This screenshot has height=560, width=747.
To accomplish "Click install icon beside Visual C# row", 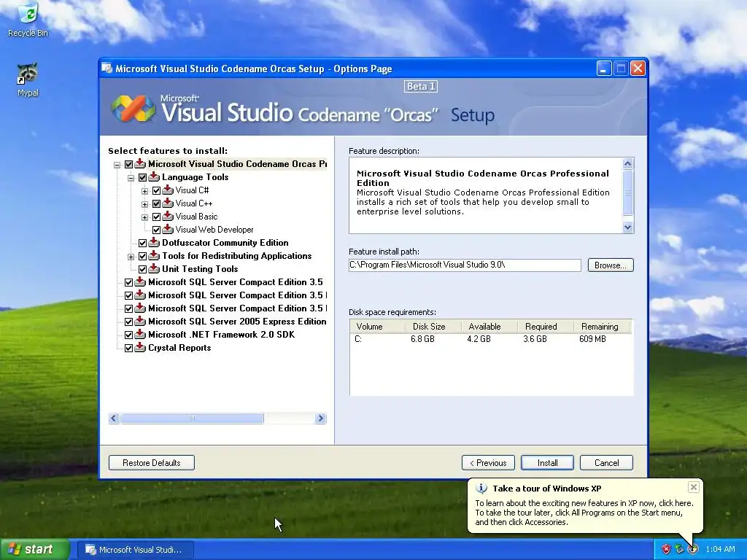I will click(167, 190).
